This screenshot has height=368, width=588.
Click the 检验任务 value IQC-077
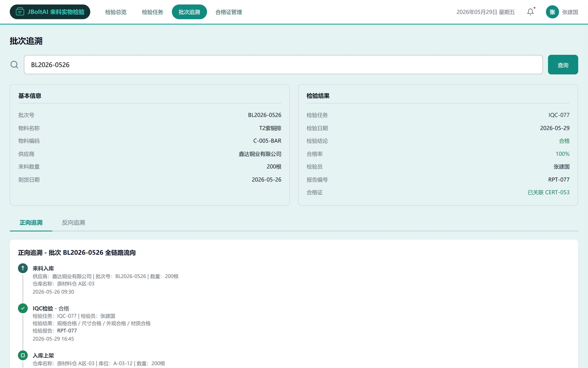pyautogui.click(x=559, y=115)
